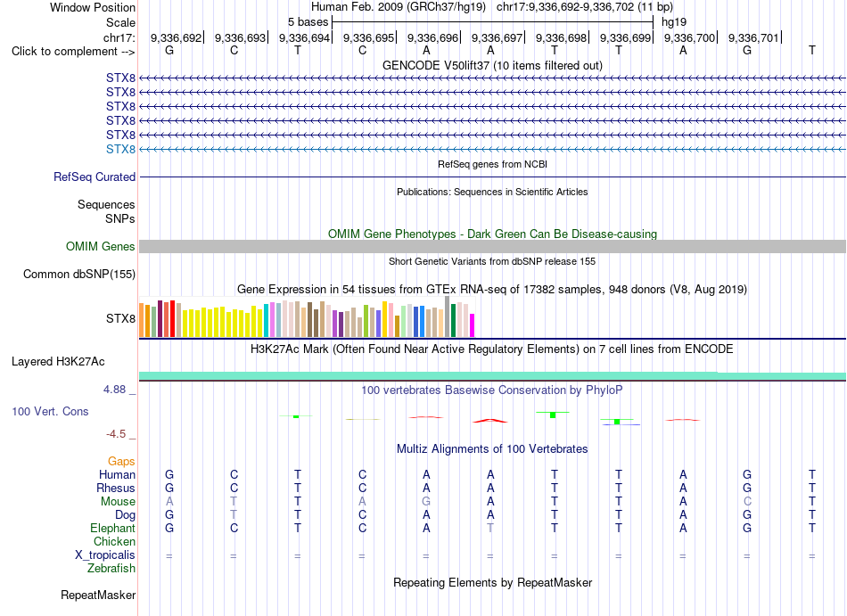Open 'Repeating Elements by RepeatMasker' title
The height and width of the screenshot is (616, 847).
pos(492,582)
